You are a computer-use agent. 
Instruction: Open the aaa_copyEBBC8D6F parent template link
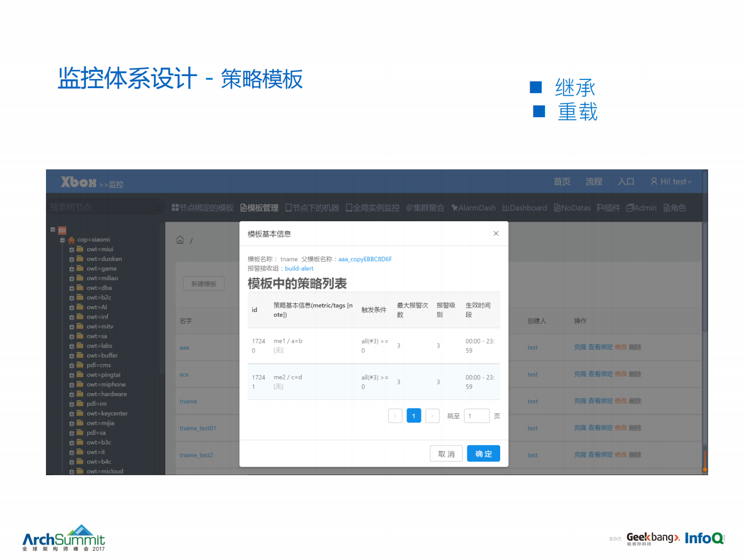pyautogui.click(x=365, y=258)
